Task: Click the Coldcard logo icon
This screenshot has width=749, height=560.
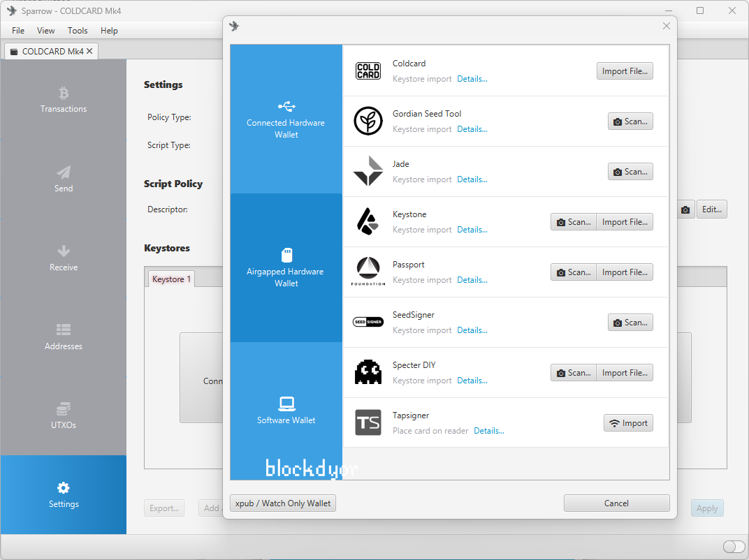Action: point(368,71)
